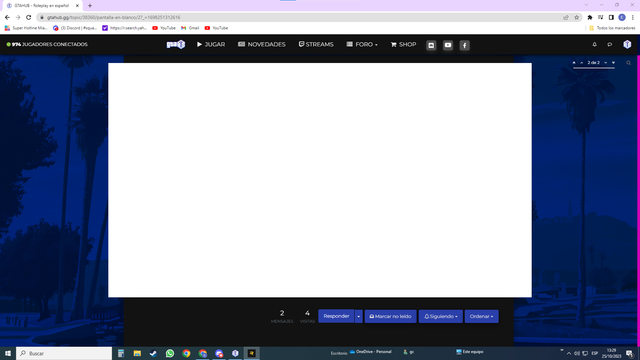Open the search.yahoo bookmark
The height and width of the screenshot is (360, 640).
(x=124, y=28)
